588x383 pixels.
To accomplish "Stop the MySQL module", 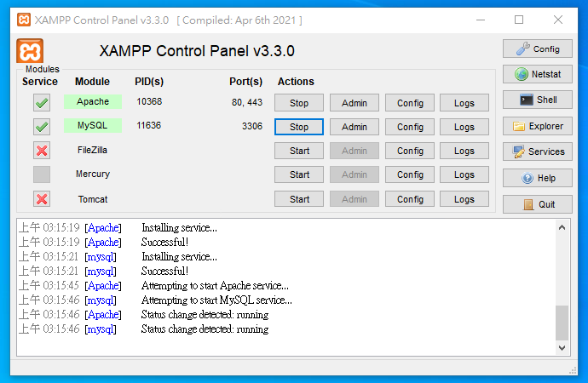I will pos(299,127).
